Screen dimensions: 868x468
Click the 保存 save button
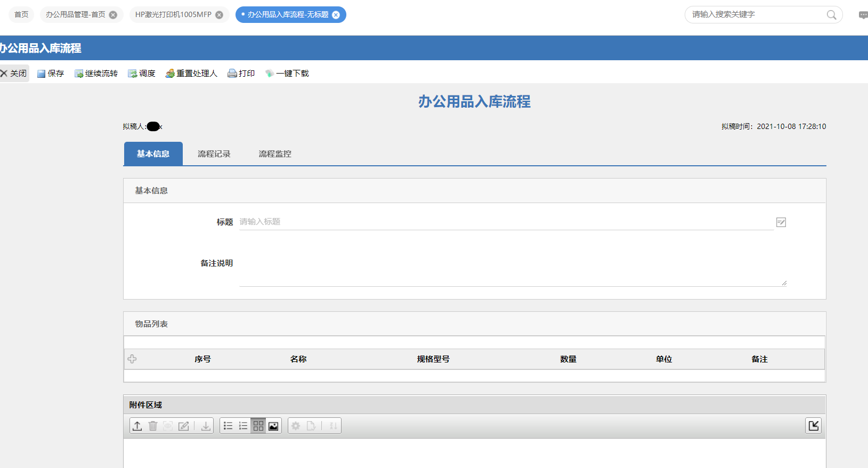coord(51,74)
